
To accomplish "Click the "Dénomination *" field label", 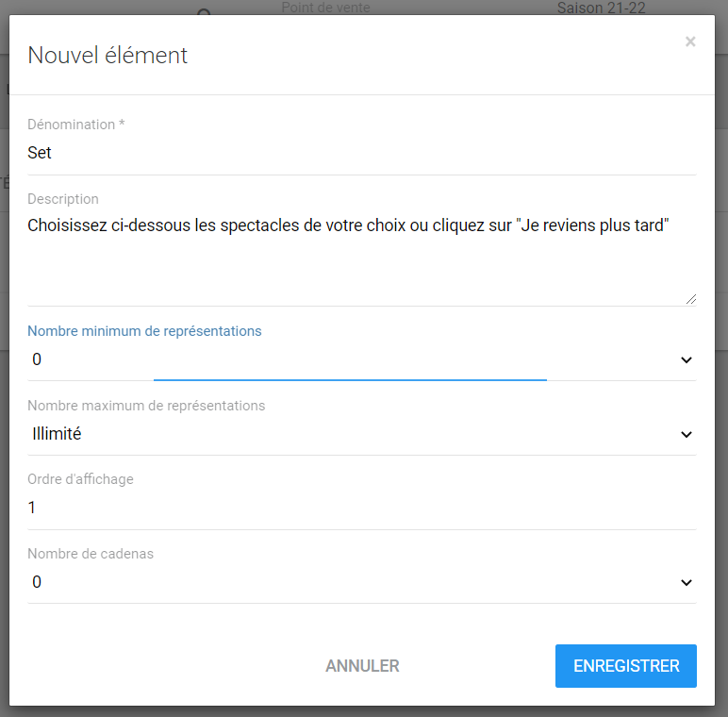I will (x=76, y=125).
